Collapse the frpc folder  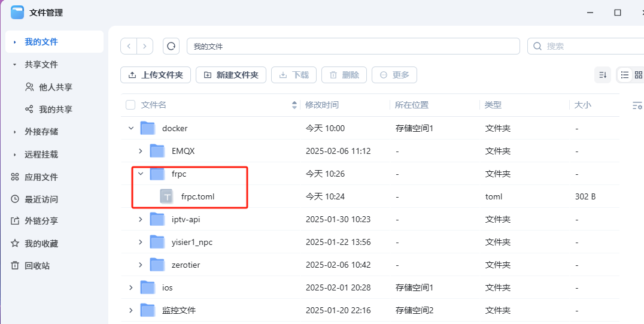pos(141,174)
